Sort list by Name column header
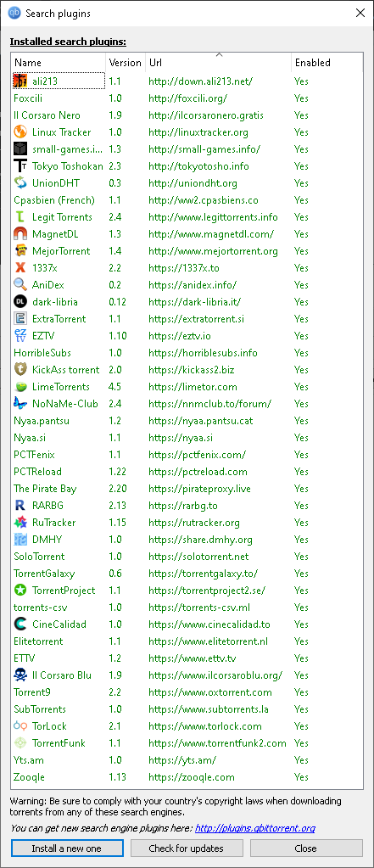This screenshot has width=374, height=868. [58, 63]
